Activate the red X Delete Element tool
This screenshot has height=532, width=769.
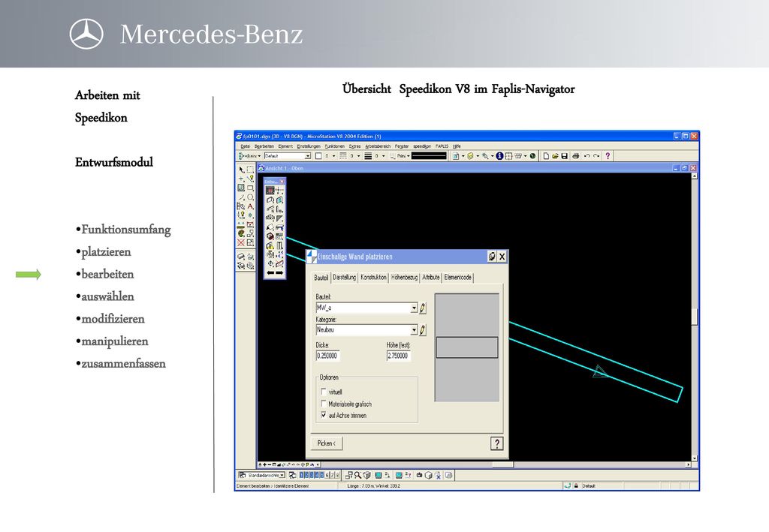click(x=241, y=243)
